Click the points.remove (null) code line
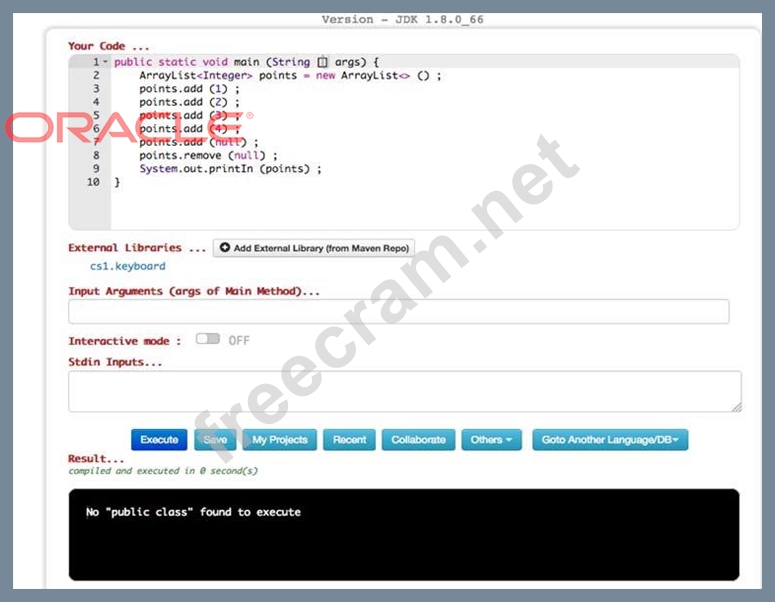 click(208, 155)
